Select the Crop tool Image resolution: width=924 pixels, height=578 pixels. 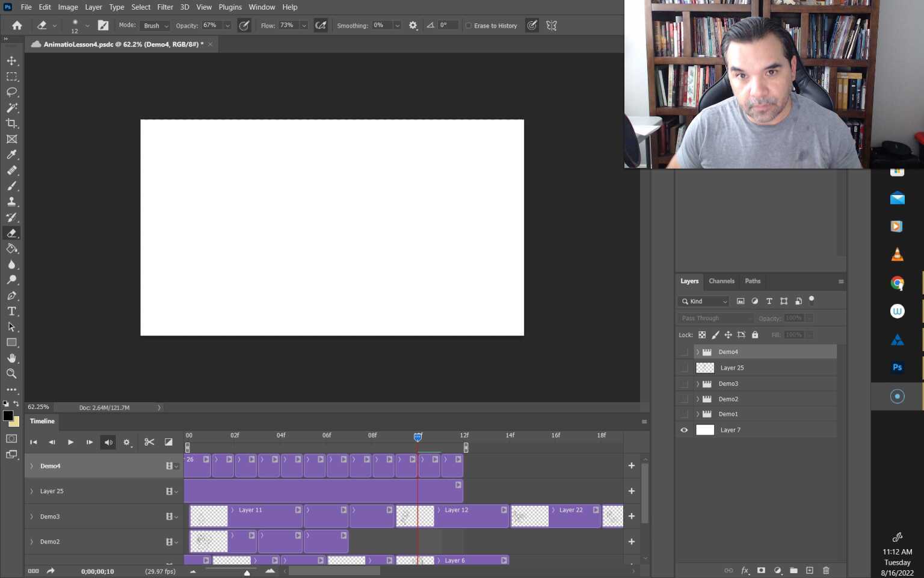(11, 123)
